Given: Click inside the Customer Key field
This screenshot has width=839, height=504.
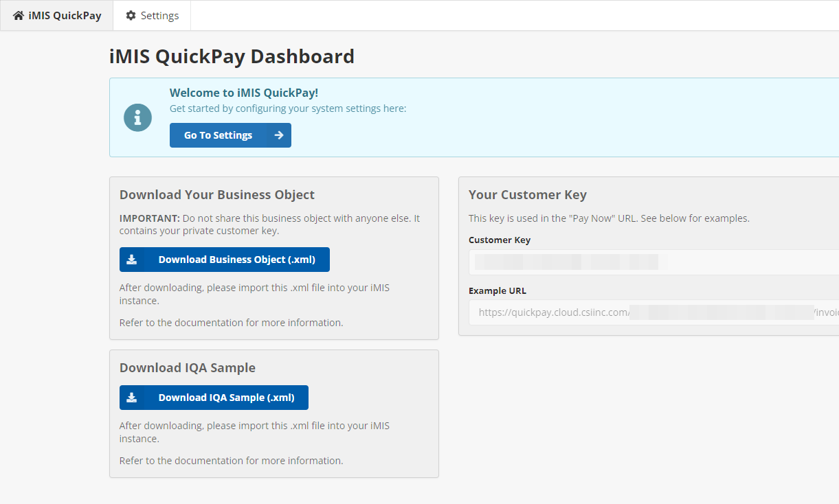Looking at the screenshot, I should pos(653,262).
